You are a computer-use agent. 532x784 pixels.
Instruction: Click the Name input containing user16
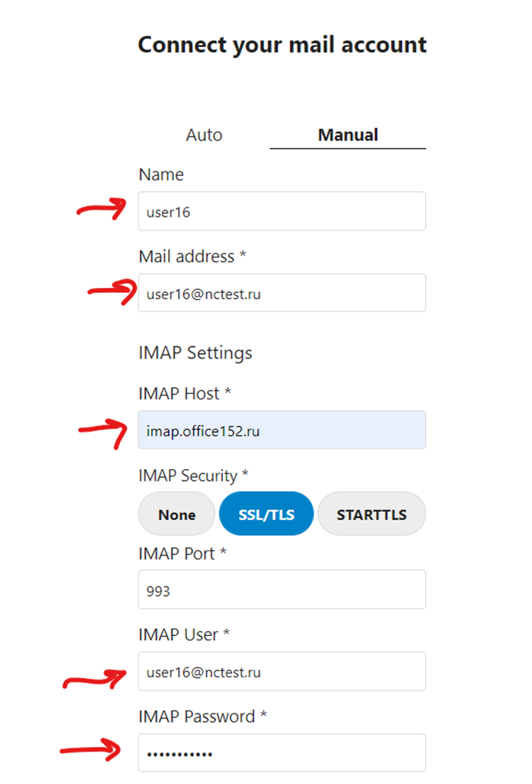point(282,212)
